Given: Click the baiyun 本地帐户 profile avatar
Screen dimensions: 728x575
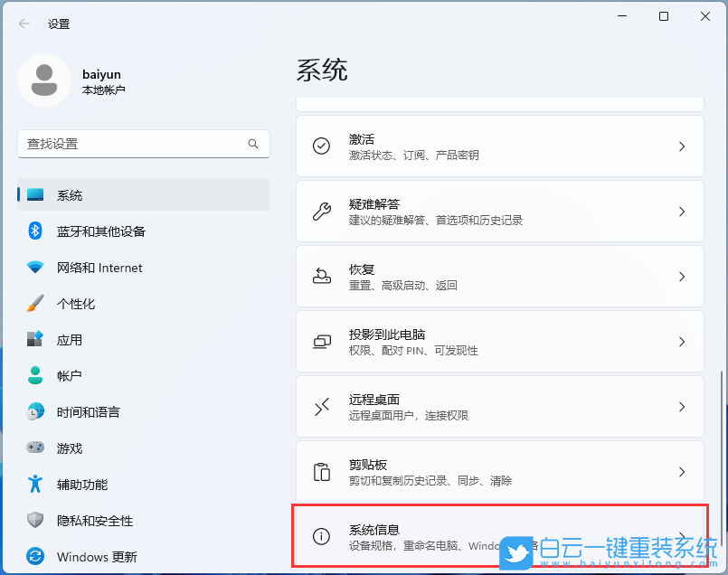Looking at the screenshot, I should pos(43,80).
